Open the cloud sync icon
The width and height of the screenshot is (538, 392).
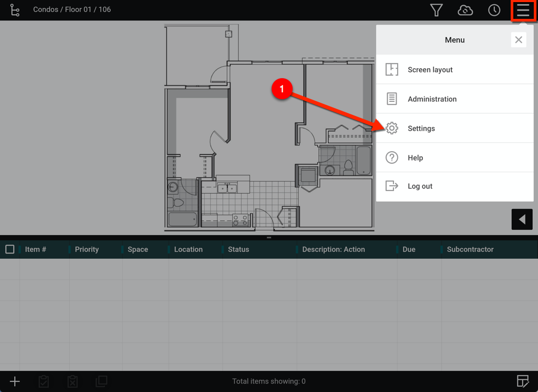465,10
